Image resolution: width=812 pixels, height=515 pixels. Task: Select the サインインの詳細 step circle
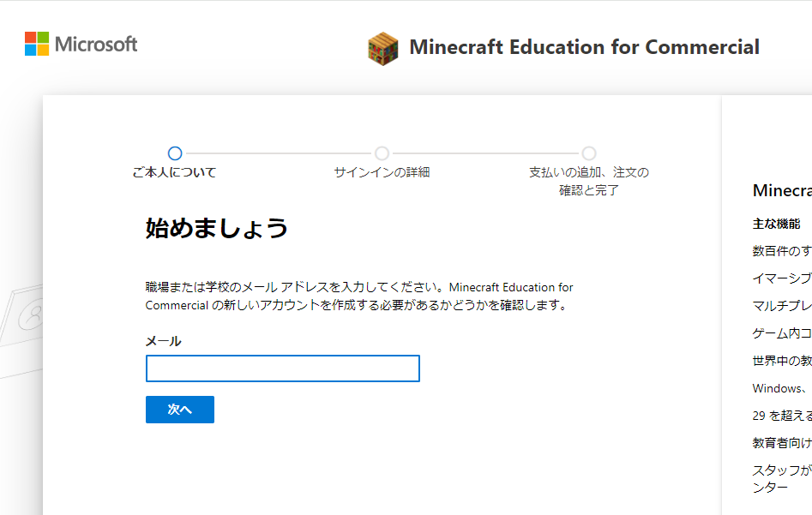pos(382,153)
